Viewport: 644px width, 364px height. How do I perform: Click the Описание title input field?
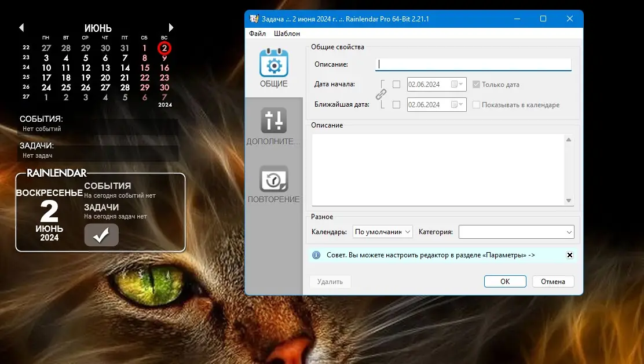pyautogui.click(x=473, y=64)
